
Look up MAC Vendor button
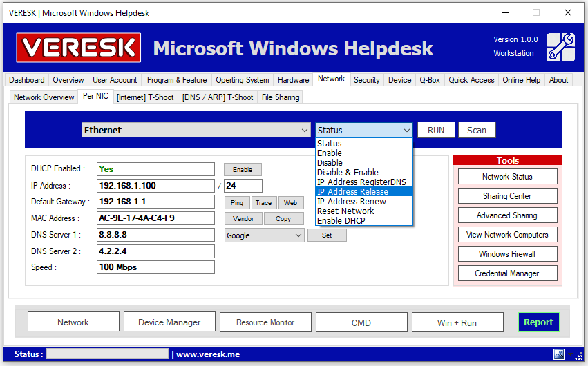(x=243, y=219)
